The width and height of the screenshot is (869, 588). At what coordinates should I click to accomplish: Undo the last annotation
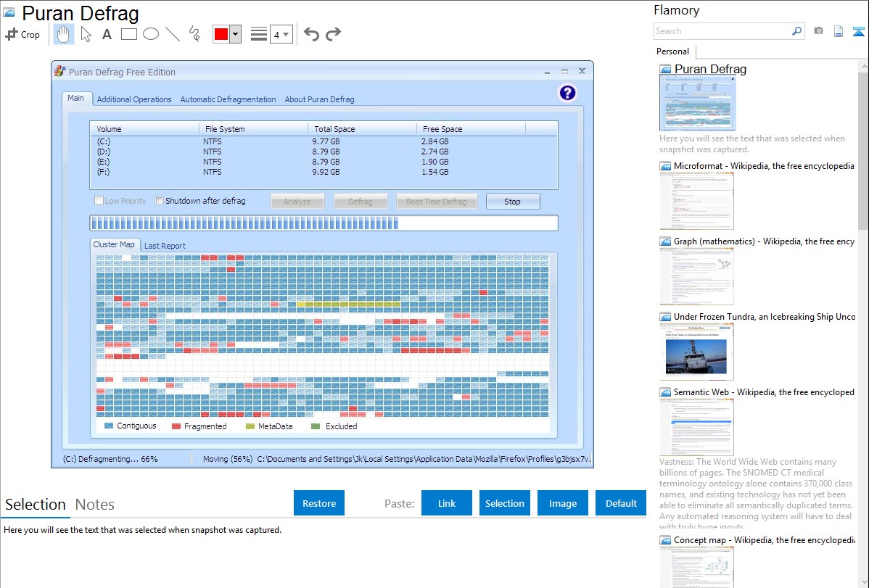[311, 34]
